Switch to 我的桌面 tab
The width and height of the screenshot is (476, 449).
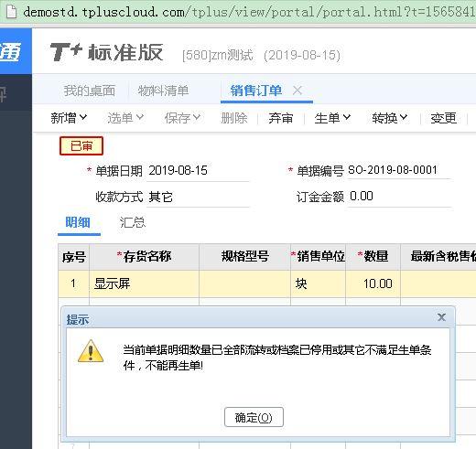tap(90, 91)
